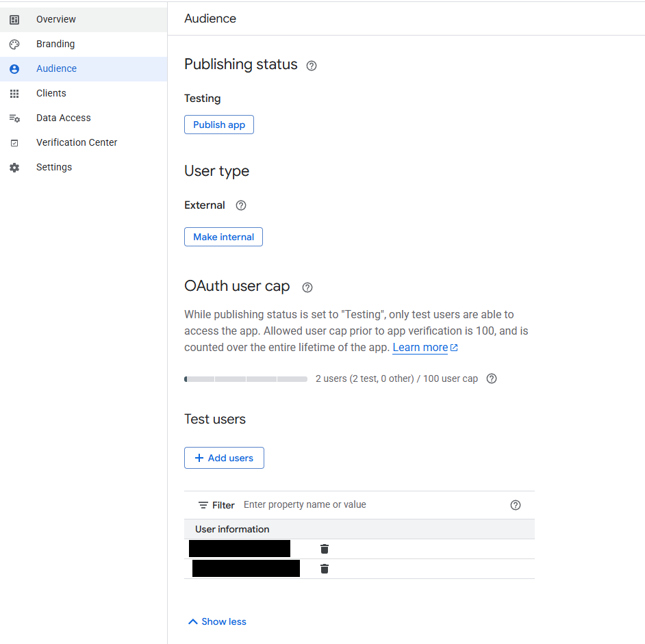
Task: Open the Learn more link
Action: coord(420,348)
